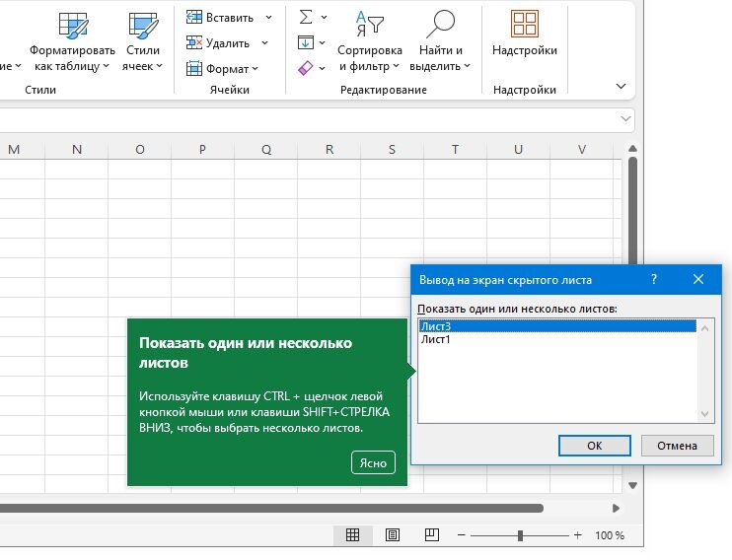Zoom in with plus button
The image size is (732, 560).
tap(577, 535)
